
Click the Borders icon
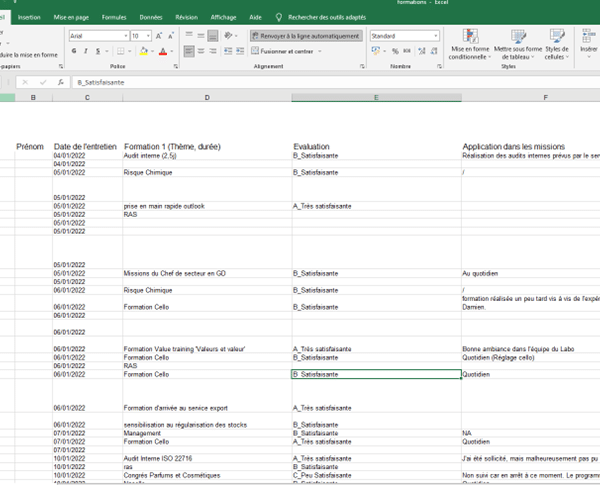[121, 51]
